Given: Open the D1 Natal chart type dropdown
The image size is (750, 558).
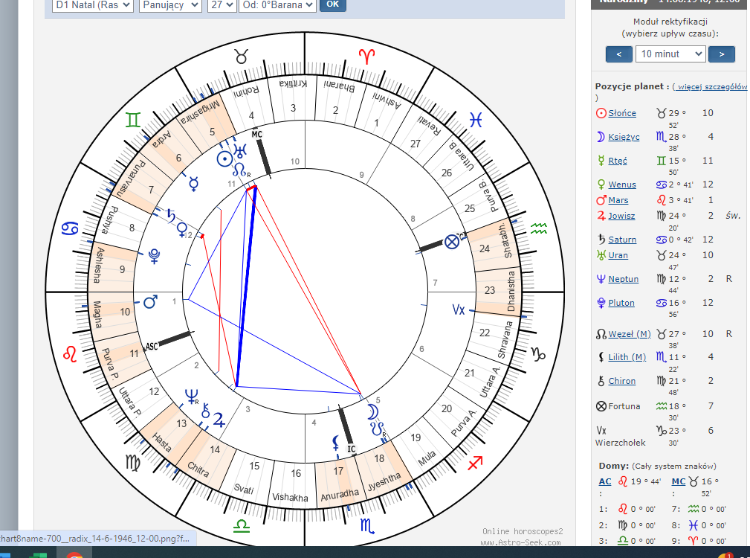Looking at the screenshot, I should point(93,5).
